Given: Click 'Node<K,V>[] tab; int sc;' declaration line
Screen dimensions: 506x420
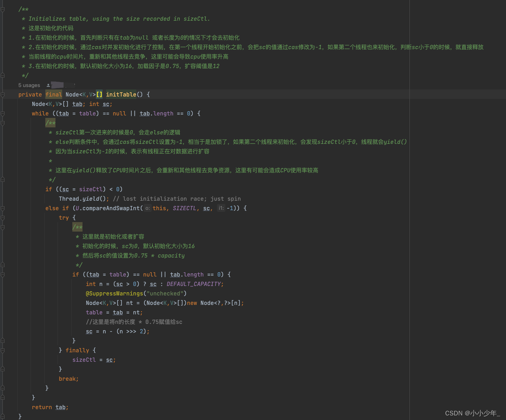Looking at the screenshot, I should coord(72,104).
